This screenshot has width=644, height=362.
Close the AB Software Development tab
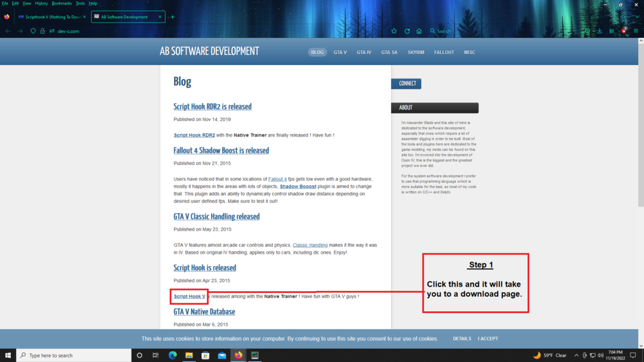coord(160,17)
